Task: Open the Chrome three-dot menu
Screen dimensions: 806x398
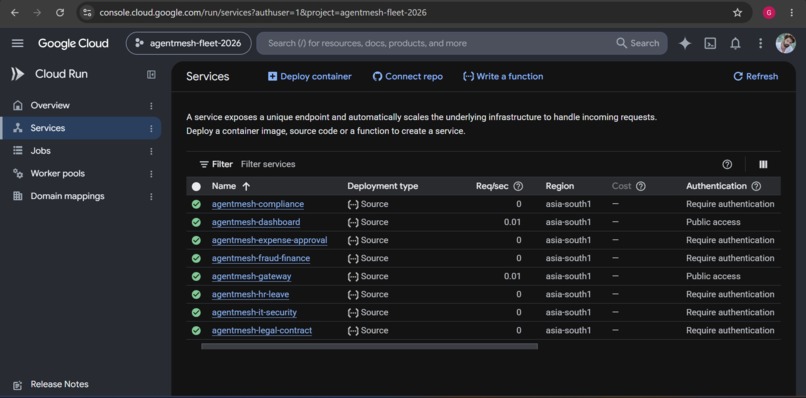Action: click(792, 12)
